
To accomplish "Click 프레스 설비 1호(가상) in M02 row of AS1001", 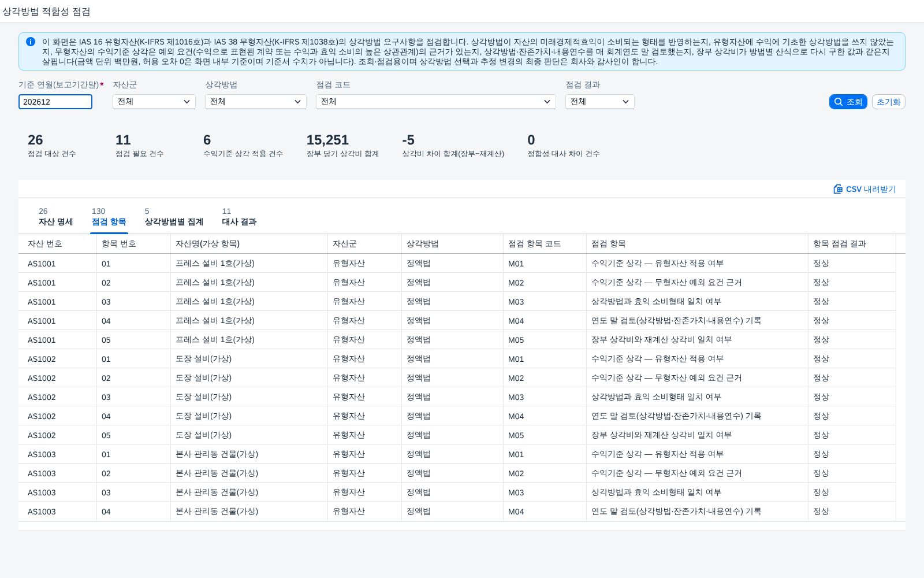I will 215,283.
